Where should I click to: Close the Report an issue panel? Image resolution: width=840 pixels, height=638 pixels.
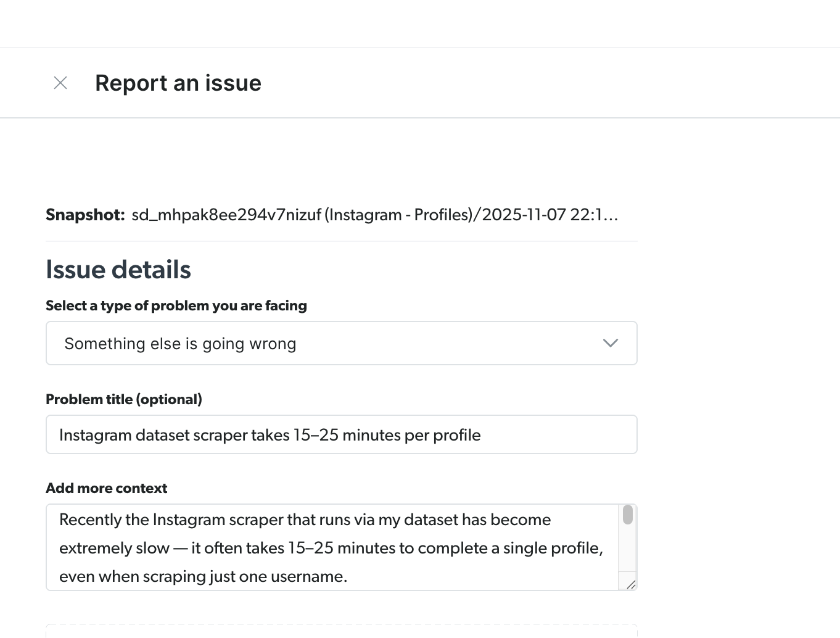point(60,83)
